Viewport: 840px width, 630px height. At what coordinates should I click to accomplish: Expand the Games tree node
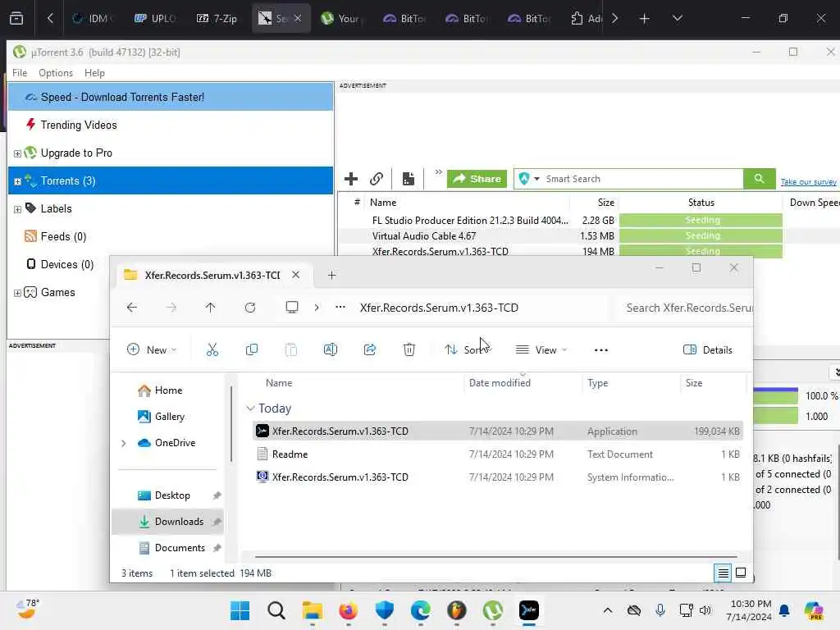pos(17,293)
